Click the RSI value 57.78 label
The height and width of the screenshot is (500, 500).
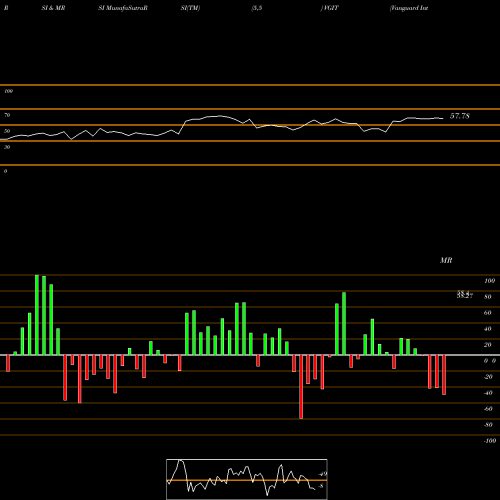click(460, 116)
